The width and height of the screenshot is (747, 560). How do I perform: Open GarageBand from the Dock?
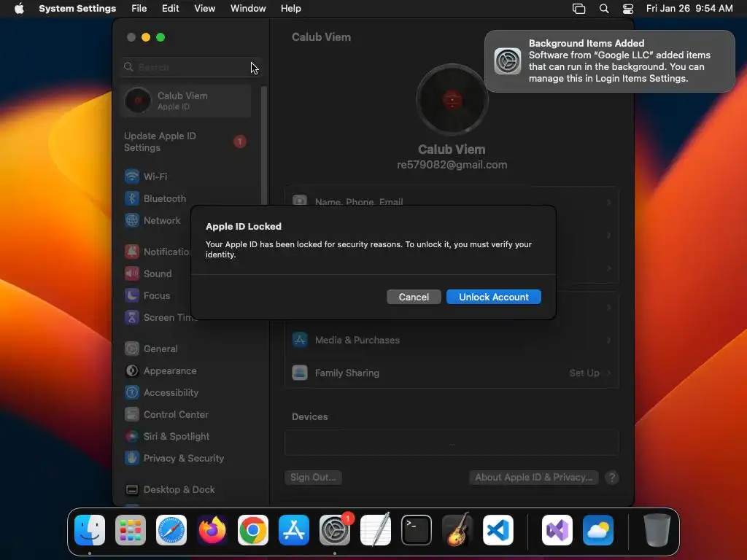457,530
